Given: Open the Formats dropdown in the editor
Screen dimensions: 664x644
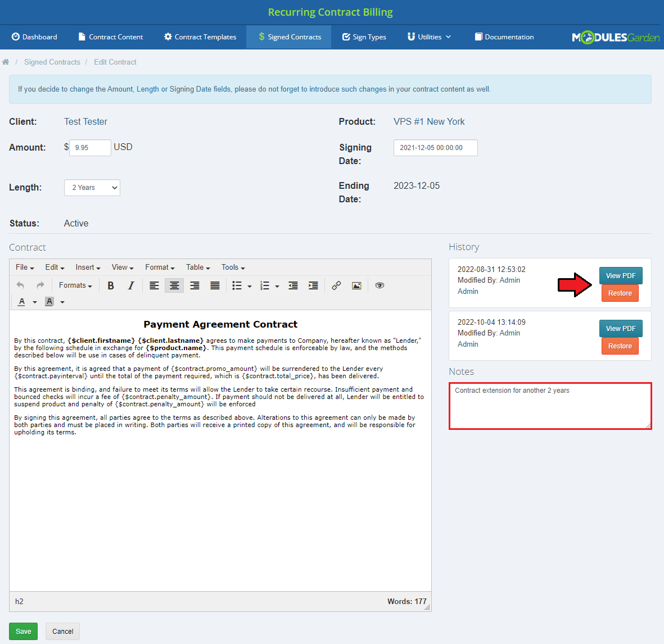Looking at the screenshot, I should (x=75, y=285).
